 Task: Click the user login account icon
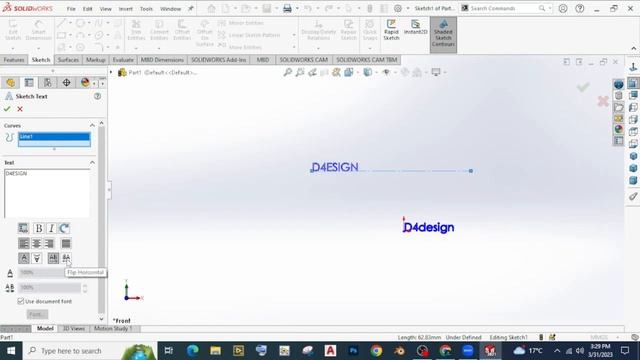click(563, 8)
